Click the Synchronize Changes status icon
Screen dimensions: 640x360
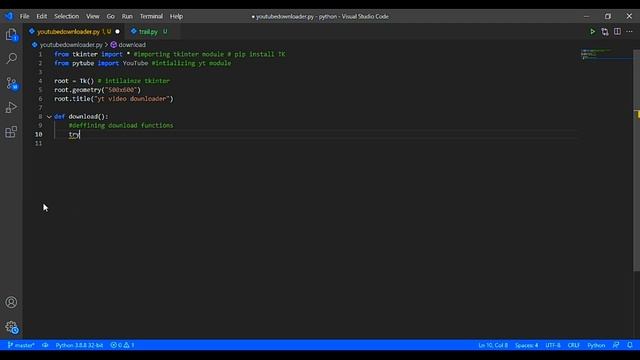45,345
